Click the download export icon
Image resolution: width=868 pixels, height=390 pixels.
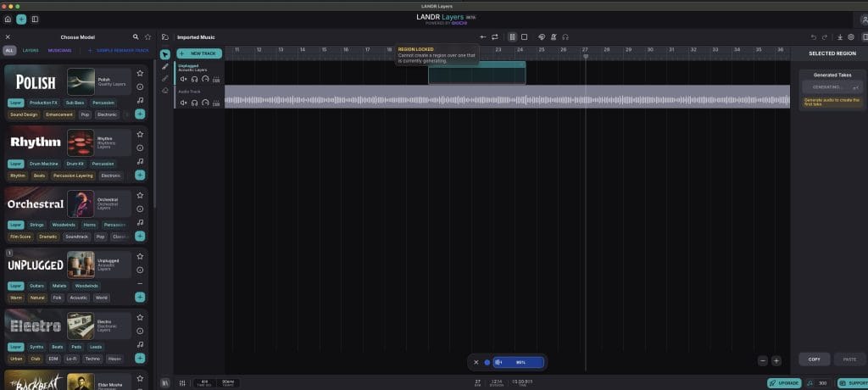pyautogui.click(x=839, y=37)
